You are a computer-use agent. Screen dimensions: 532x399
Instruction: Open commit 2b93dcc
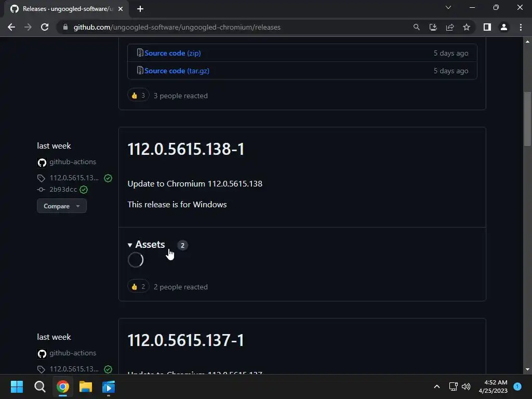click(x=63, y=189)
